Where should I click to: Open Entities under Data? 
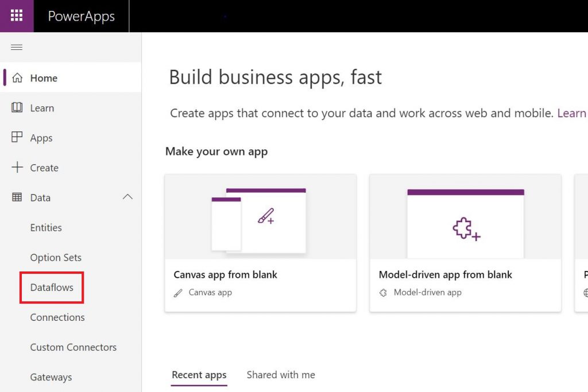46,227
